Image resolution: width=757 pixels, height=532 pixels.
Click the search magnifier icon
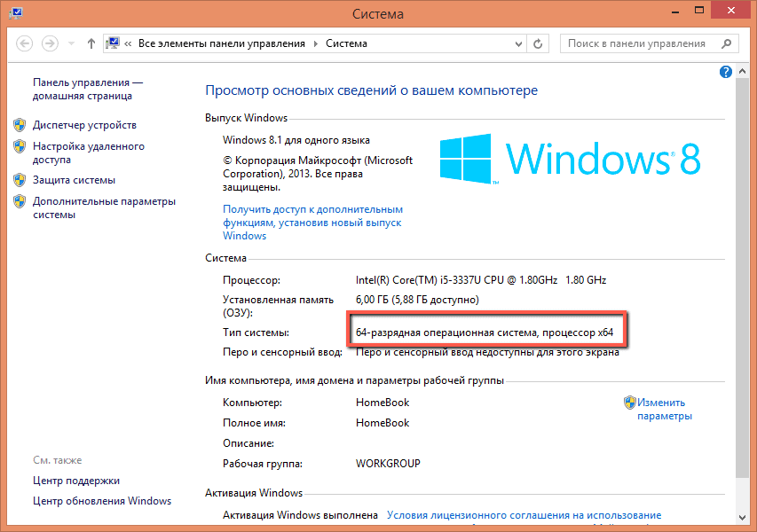(x=727, y=43)
